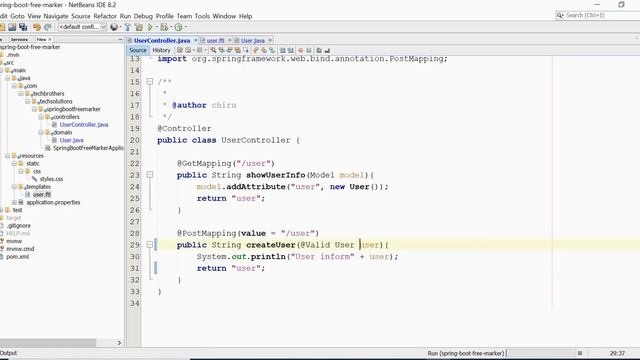640x360 pixels.
Task: Close the user.ftl editor tab
Action: [x=229, y=40]
